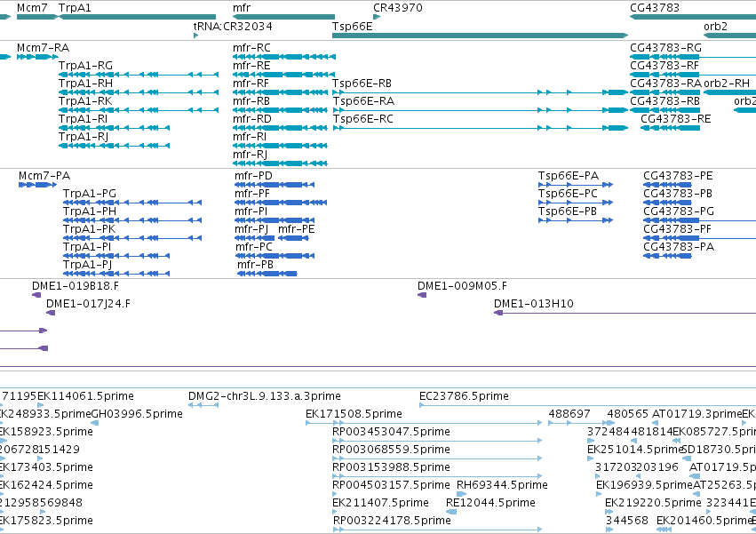Click clone DME1-013H10 label

(534, 304)
